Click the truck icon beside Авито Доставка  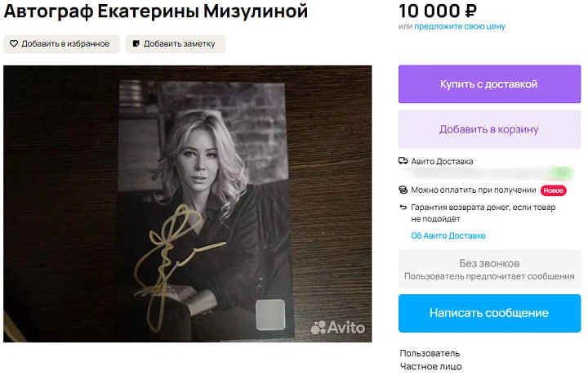pyautogui.click(x=403, y=161)
